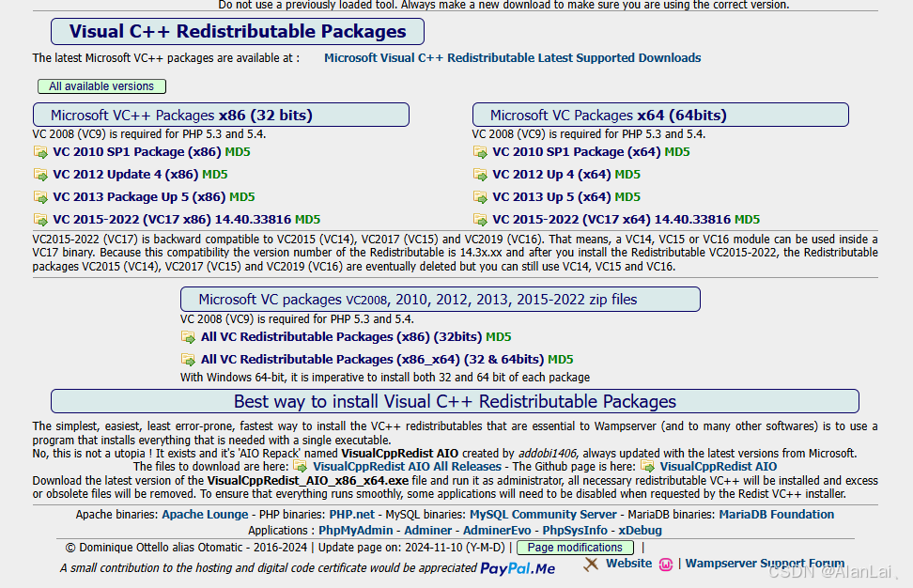Open MD5 link for VC 2010 SP1 x86
The image size is (913, 588).
pos(238,152)
